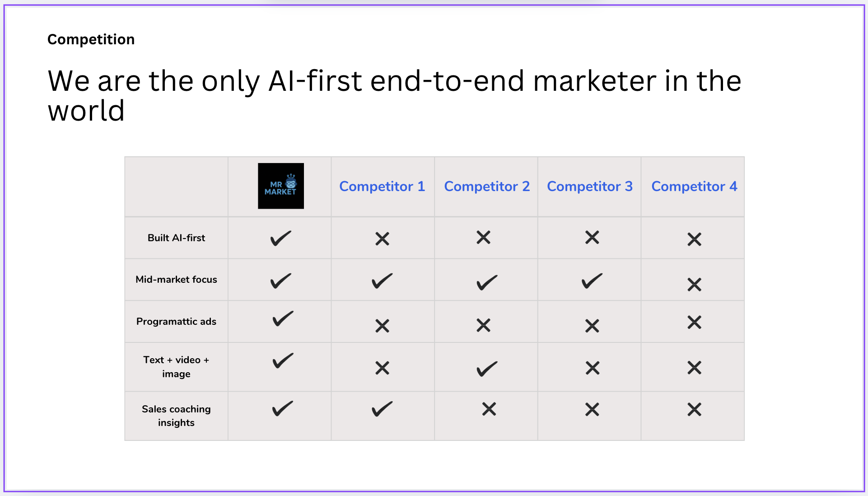This screenshot has width=868, height=496.
Task: Click Competitor 3's Mid-market focus checkmark
Action: [592, 281]
